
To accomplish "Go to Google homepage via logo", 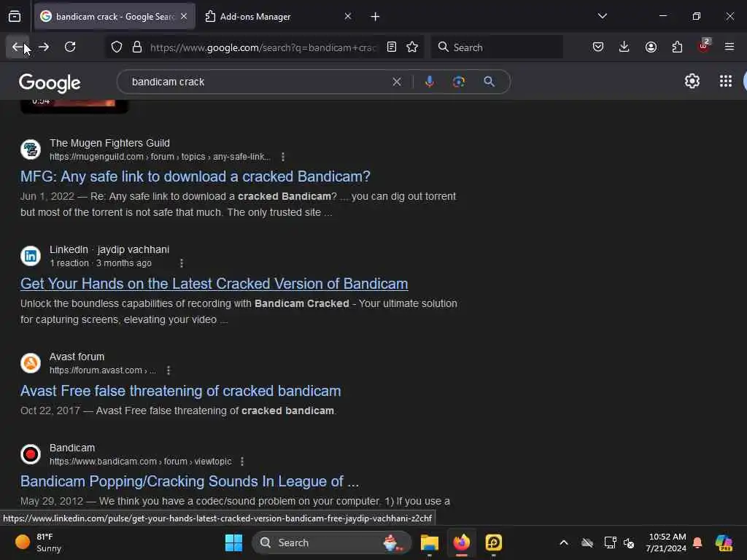I will click(50, 83).
